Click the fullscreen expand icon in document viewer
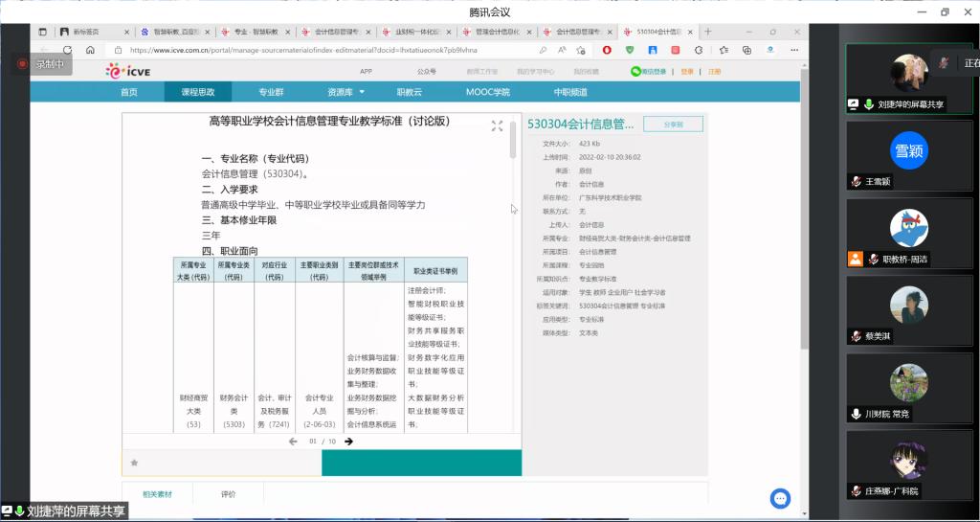Screen dimensions: 980x522 (x=497, y=125)
